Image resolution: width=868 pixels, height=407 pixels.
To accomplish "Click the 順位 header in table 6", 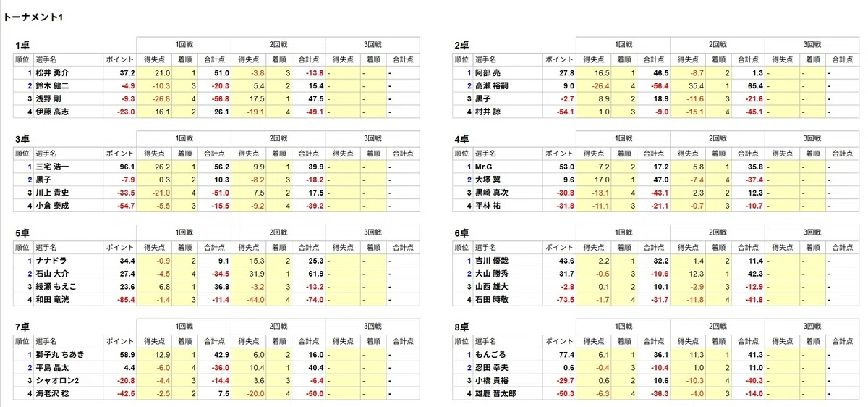I will (x=463, y=247).
